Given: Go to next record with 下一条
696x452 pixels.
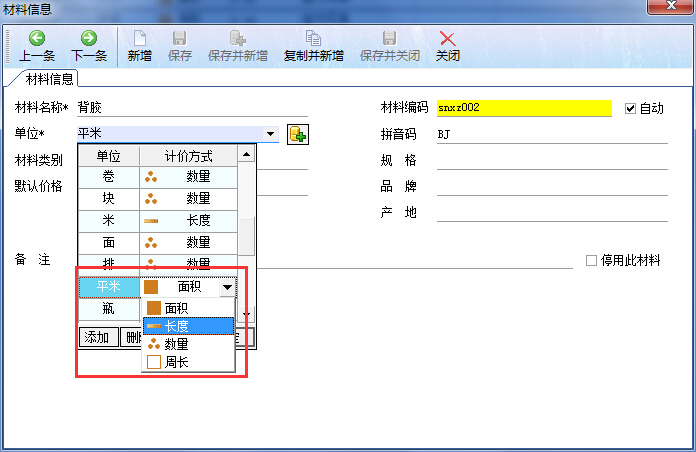Looking at the screenshot, I should [x=89, y=46].
